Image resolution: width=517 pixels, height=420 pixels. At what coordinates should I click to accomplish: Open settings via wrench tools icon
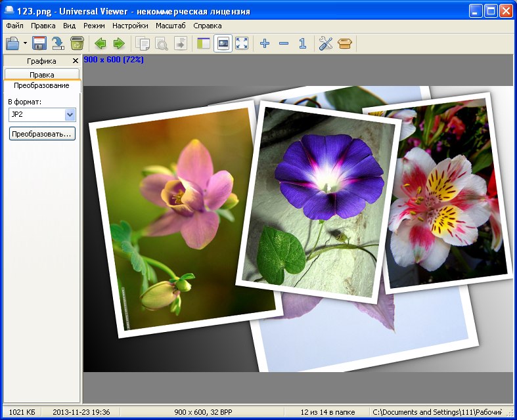326,43
